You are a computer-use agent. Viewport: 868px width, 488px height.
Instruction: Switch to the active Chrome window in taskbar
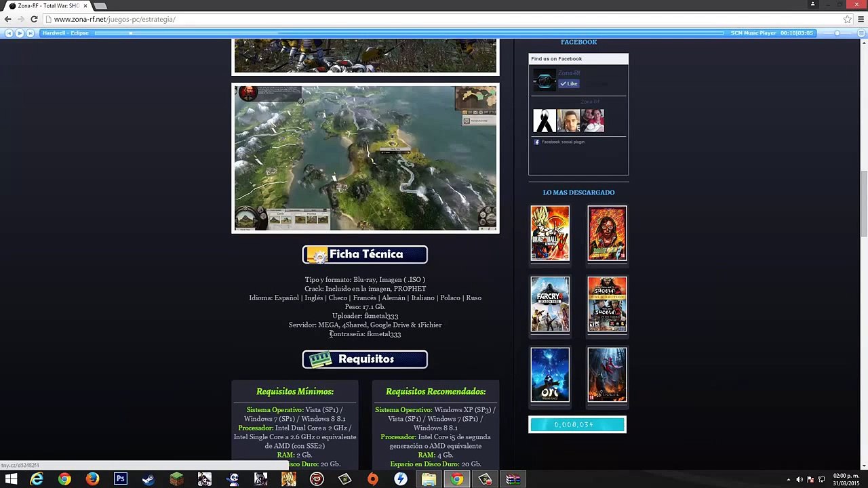[457, 479]
